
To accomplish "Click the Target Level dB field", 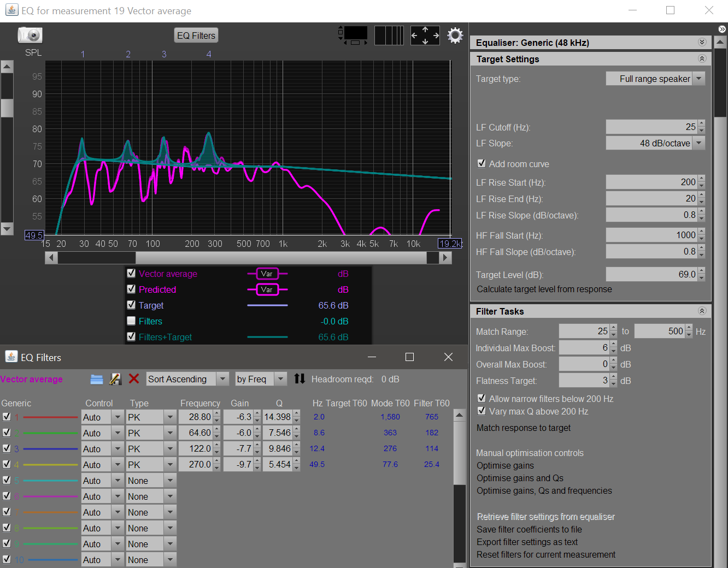I will pyautogui.click(x=651, y=274).
